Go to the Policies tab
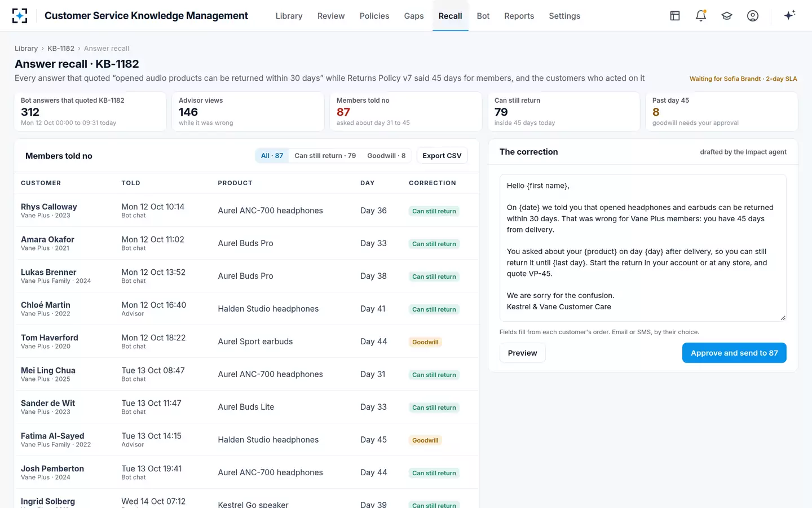This screenshot has height=508, width=812. pyautogui.click(x=374, y=16)
